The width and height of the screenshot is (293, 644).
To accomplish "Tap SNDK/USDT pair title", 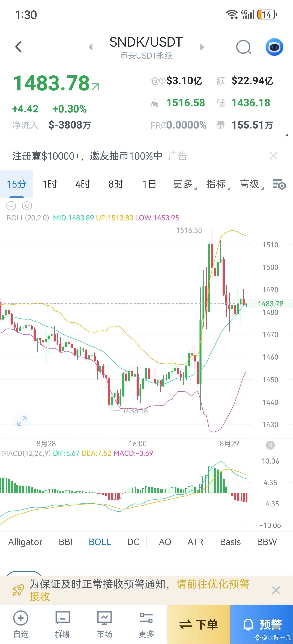I will [146, 42].
